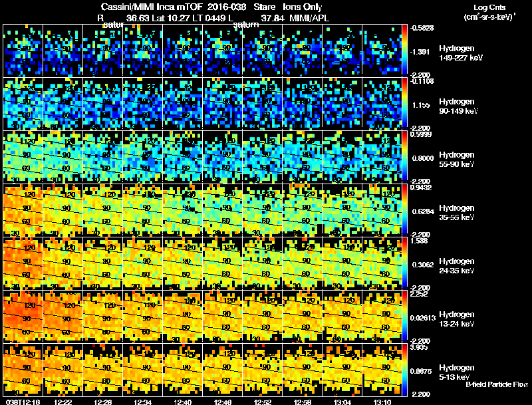The image size is (532, 405).
Task: Click the 'Stare' label in title
Action: (264, 7)
